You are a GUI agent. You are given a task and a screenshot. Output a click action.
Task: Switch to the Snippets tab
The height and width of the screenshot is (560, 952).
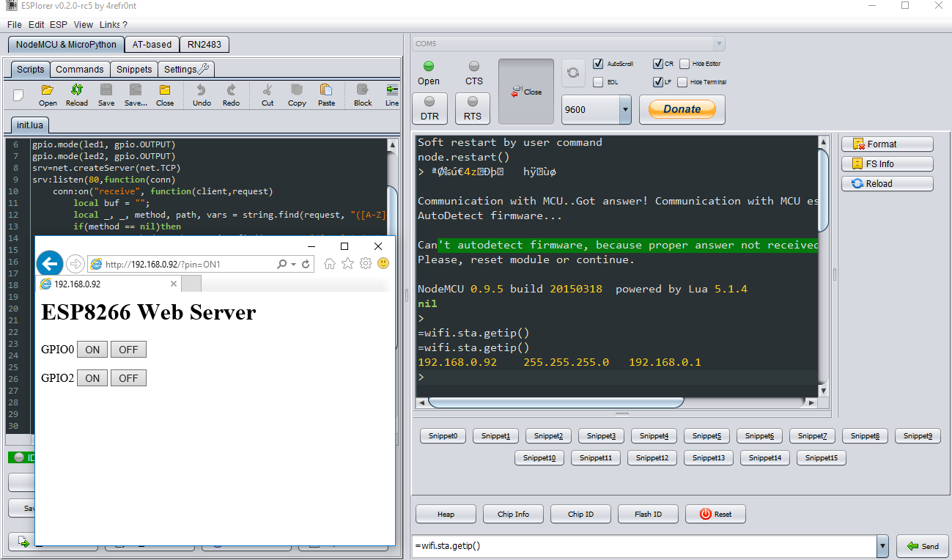click(x=134, y=69)
